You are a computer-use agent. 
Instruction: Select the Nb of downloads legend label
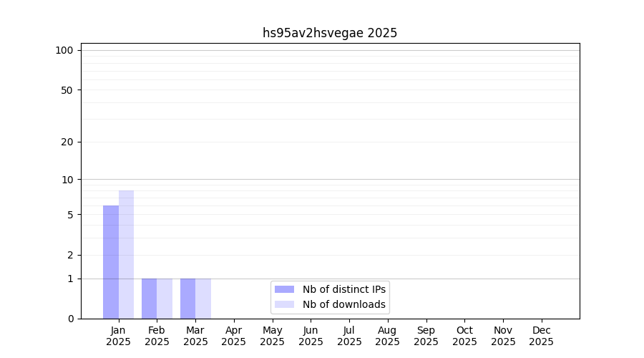pyautogui.click(x=343, y=304)
